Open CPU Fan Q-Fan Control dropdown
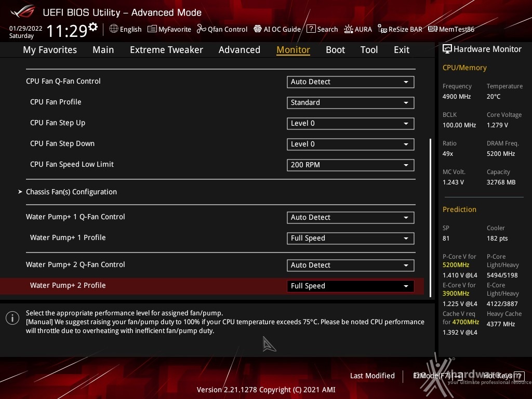Image resolution: width=532 pixels, height=399 pixels. (x=351, y=82)
